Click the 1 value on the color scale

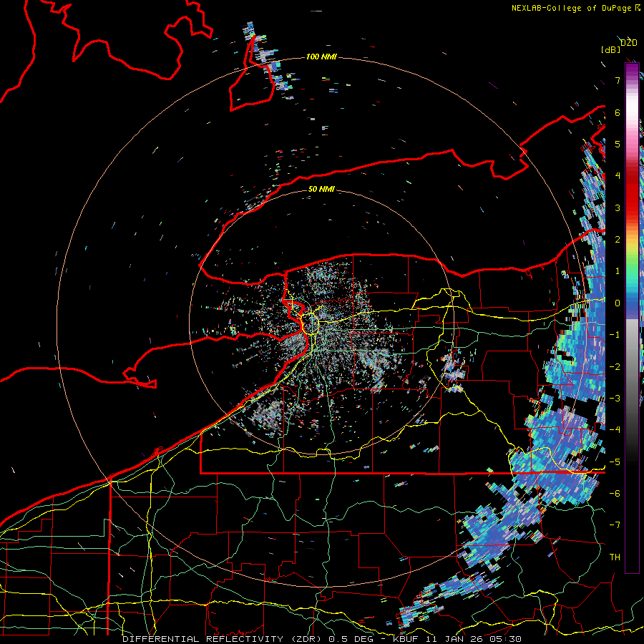click(618, 271)
